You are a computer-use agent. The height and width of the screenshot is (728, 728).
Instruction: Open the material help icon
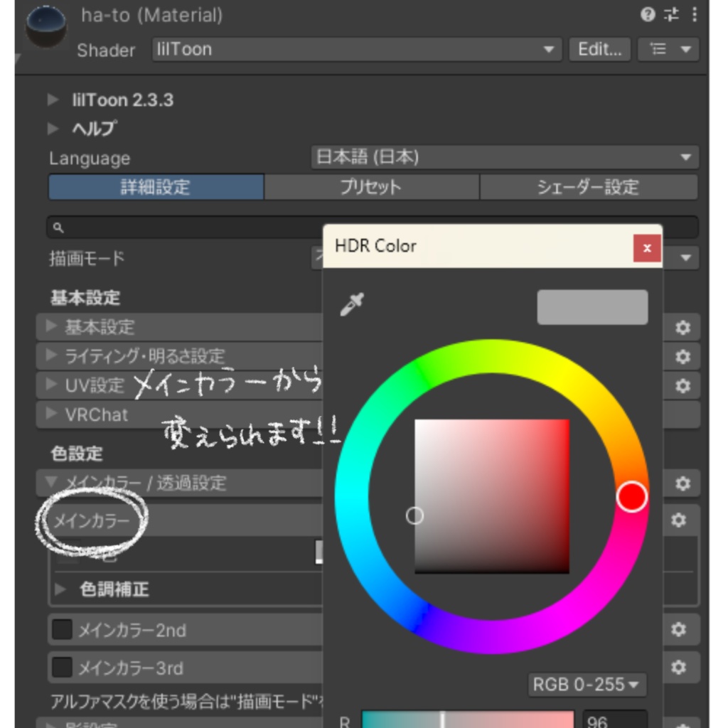(648, 15)
